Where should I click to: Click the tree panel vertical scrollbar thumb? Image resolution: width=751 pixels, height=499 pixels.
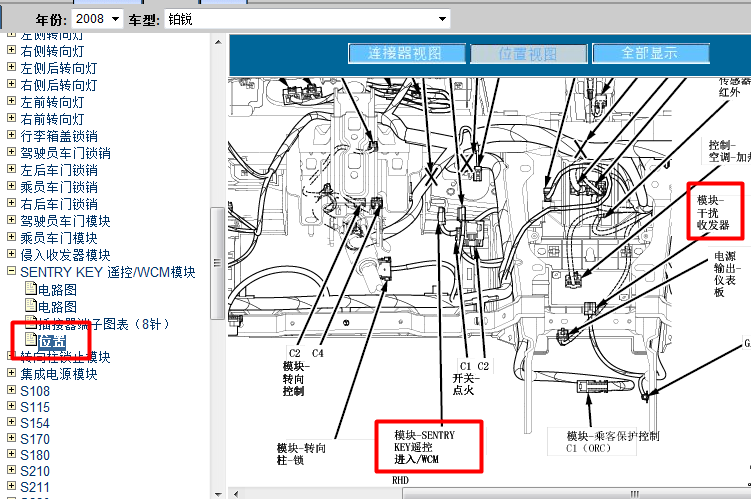218,263
